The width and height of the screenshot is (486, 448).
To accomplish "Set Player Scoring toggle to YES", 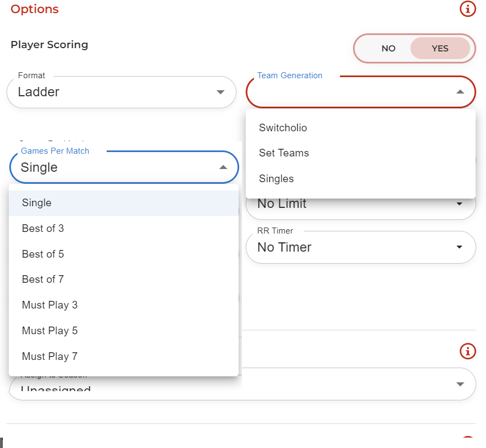I will coord(439,49).
